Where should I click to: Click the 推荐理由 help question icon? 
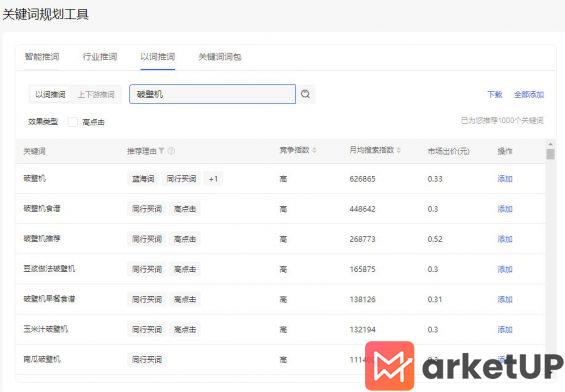pos(171,151)
